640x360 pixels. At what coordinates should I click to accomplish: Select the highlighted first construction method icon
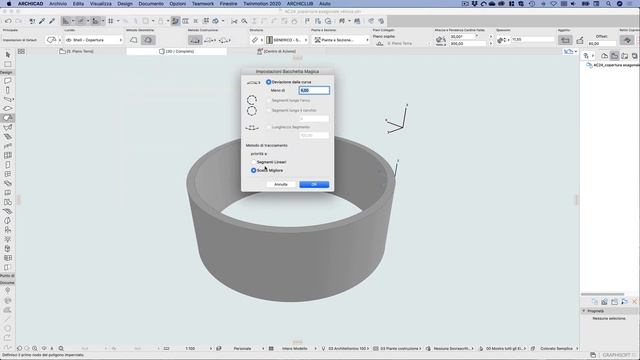tap(195, 40)
